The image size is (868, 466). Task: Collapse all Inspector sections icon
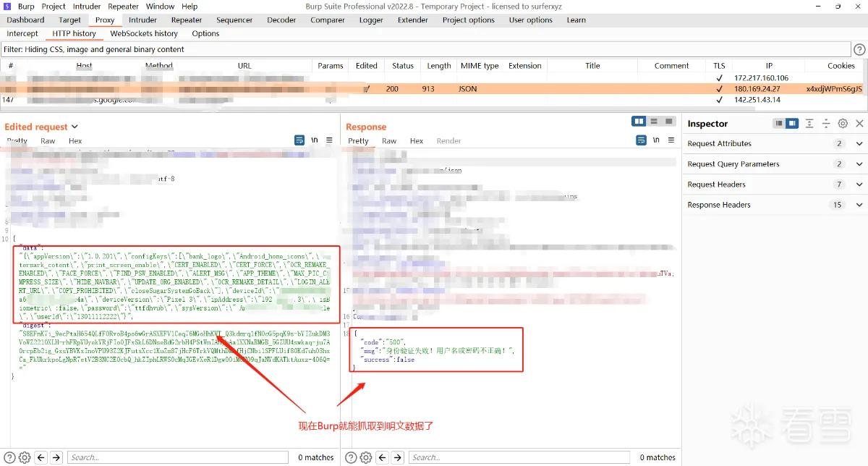826,124
